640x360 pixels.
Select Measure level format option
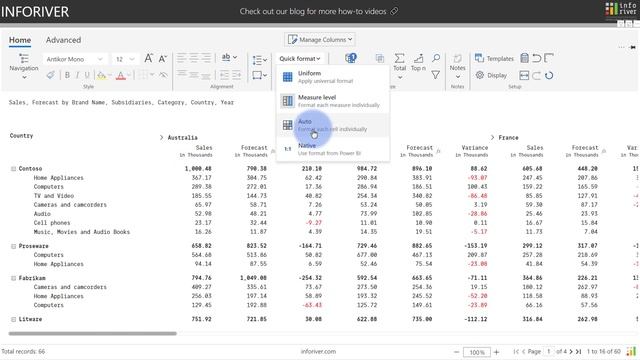coord(333,101)
